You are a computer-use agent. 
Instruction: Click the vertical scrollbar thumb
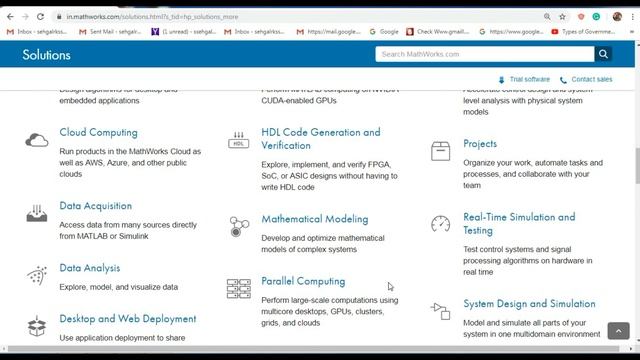[x=637, y=165]
